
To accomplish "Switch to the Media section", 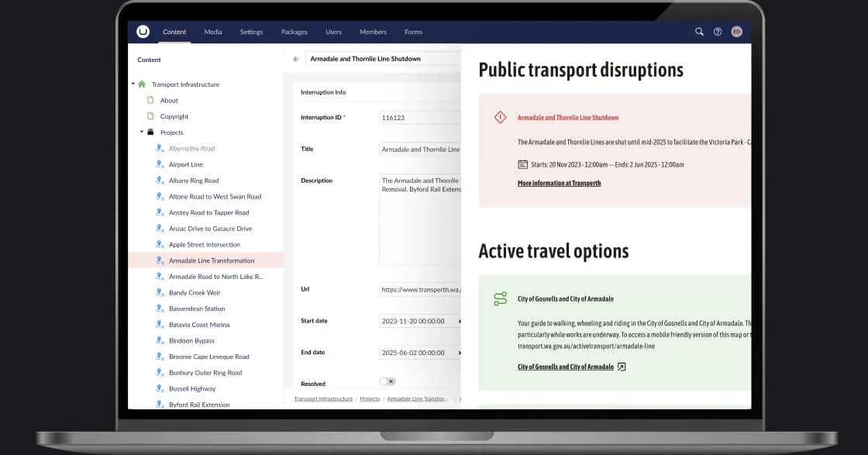I will [213, 32].
